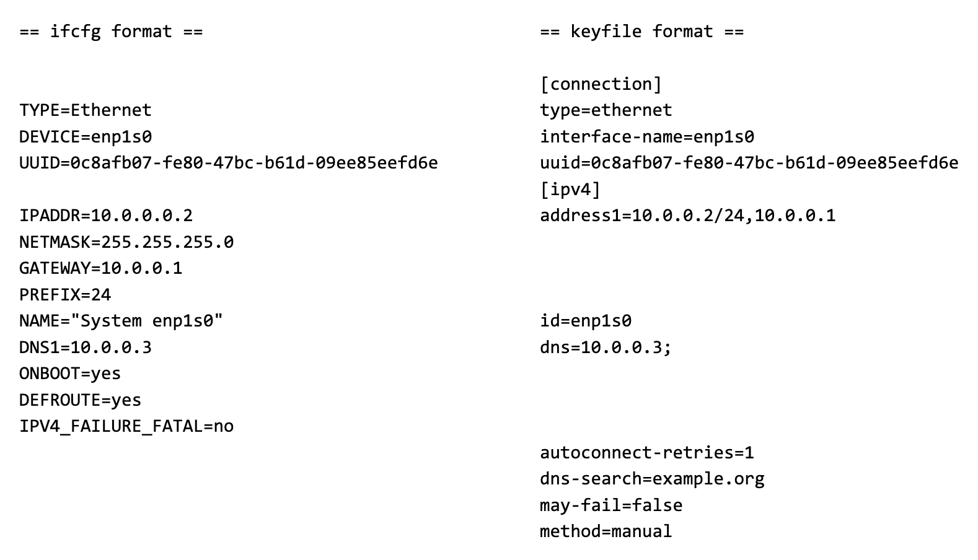Screen dimensions: 978x560
Task: Select the NAME="System enp1s0" line
Action: point(121,321)
